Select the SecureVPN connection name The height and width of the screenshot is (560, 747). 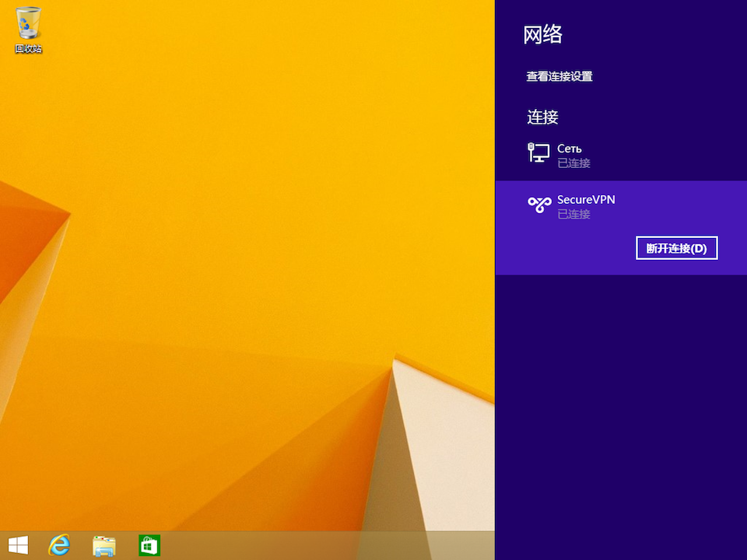[x=586, y=200]
